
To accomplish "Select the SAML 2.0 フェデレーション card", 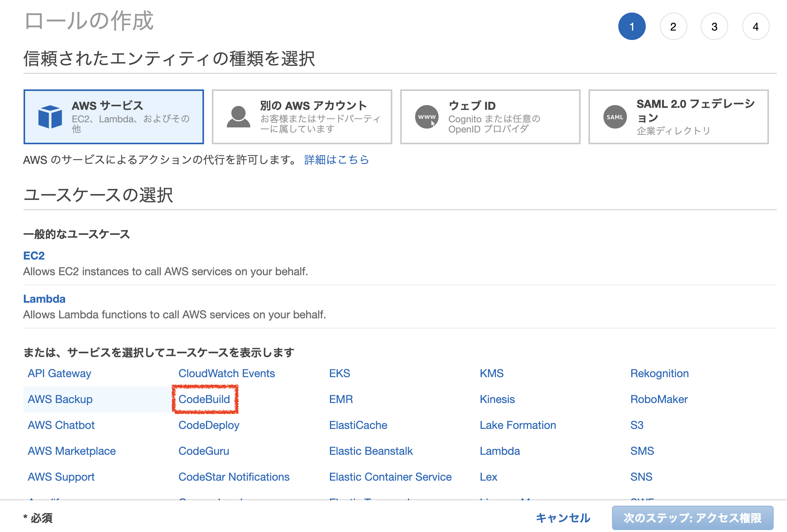I will [x=679, y=117].
